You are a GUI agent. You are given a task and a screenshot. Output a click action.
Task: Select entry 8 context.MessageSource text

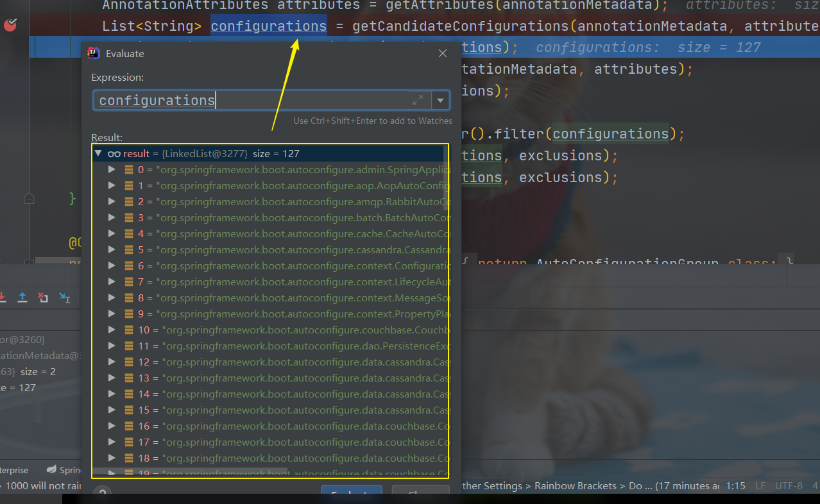(x=303, y=298)
